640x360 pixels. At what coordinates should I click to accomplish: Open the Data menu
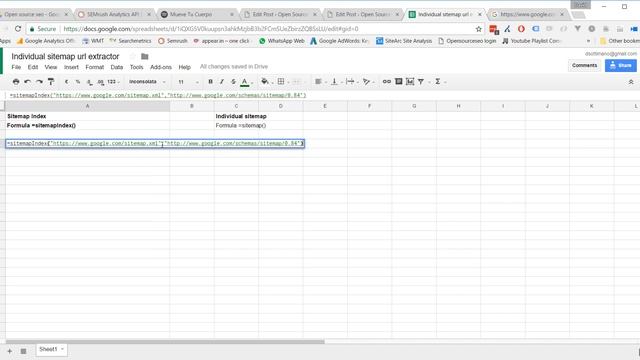tap(117, 67)
